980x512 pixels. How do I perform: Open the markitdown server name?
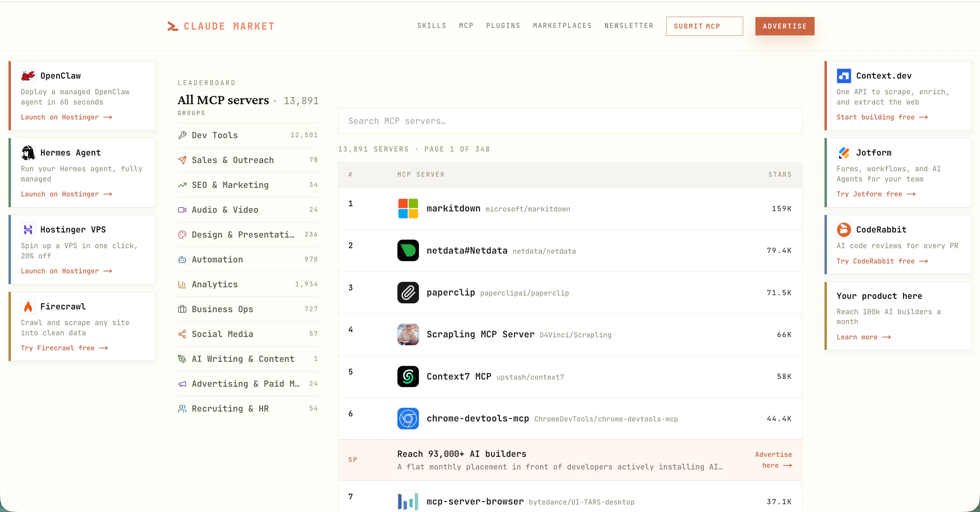pos(453,209)
